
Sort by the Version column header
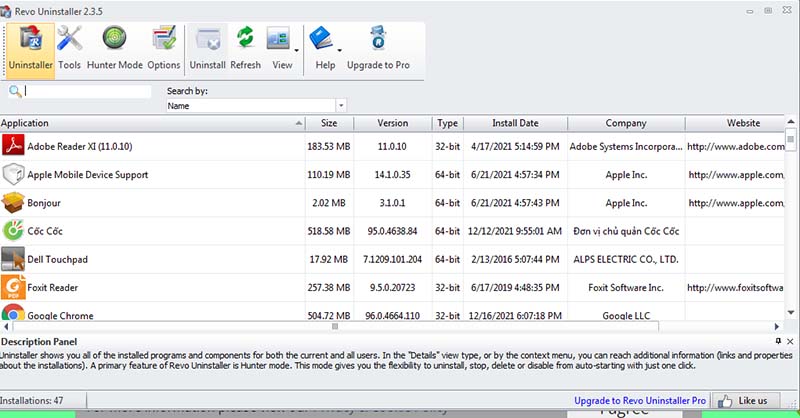pyautogui.click(x=392, y=123)
